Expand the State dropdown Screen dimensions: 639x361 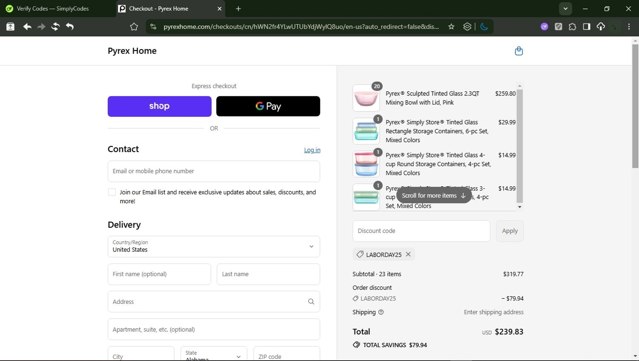(214, 354)
